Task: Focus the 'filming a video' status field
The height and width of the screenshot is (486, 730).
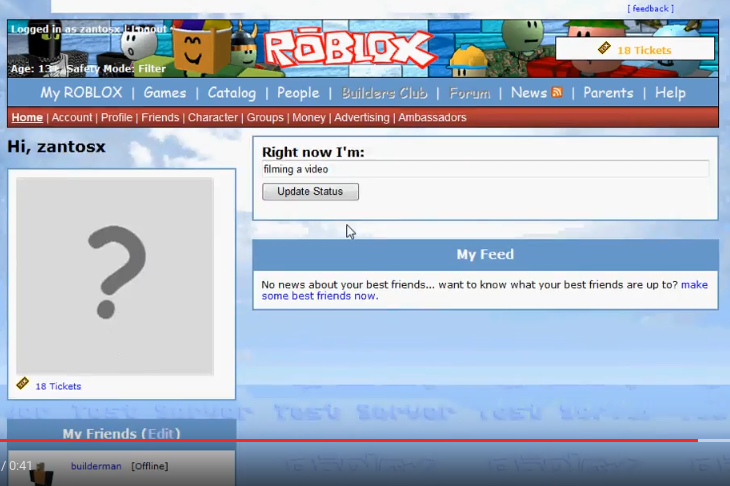Action: point(485,169)
